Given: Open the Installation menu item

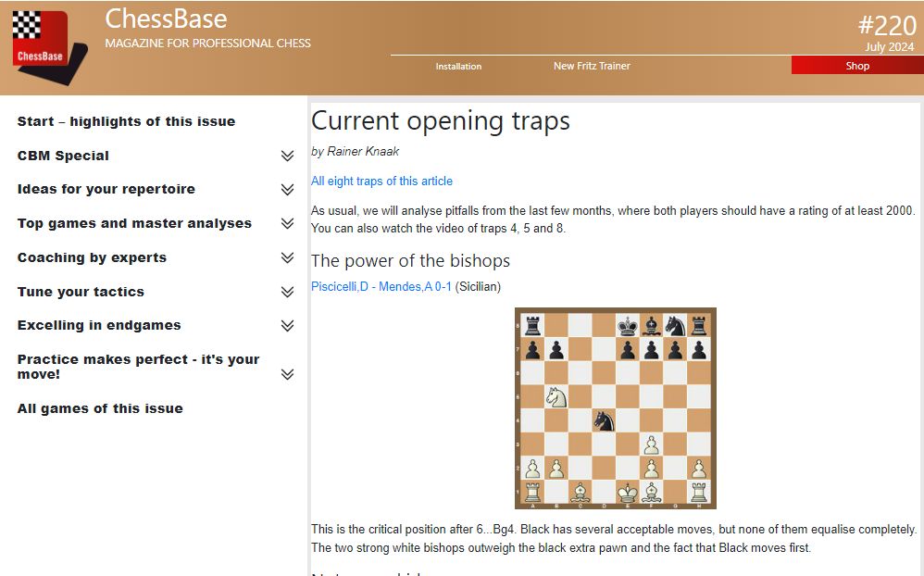Looking at the screenshot, I should click(x=458, y=67).
